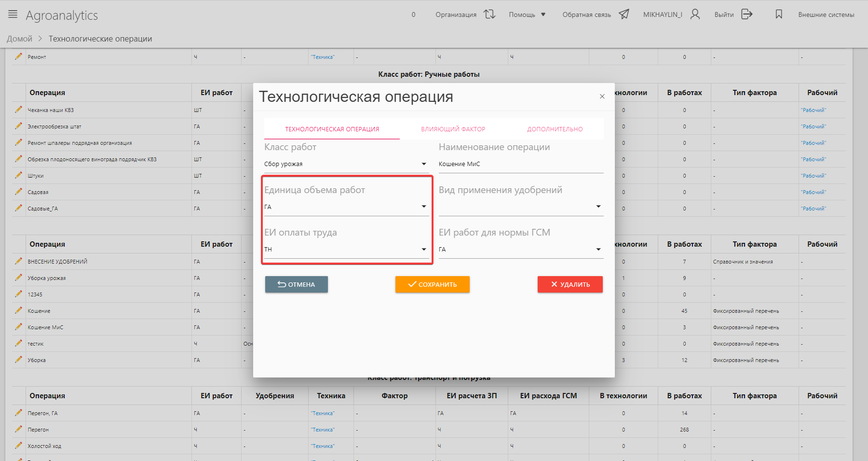Click the organization switch arrows icon
This screenshot has width=868, height=461.
[x=489, y=14]
